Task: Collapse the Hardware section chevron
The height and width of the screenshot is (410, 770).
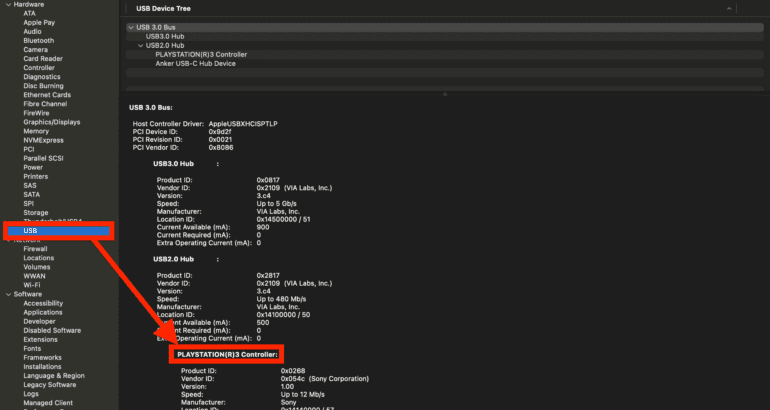Action: click(6, 4)
